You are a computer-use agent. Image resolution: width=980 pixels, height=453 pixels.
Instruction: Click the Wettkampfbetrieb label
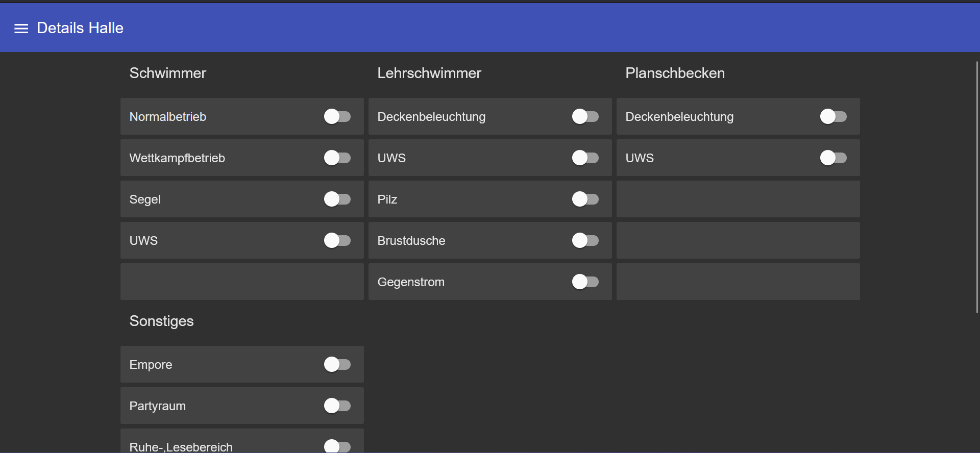pyautogui.click(x=177, y=158)
